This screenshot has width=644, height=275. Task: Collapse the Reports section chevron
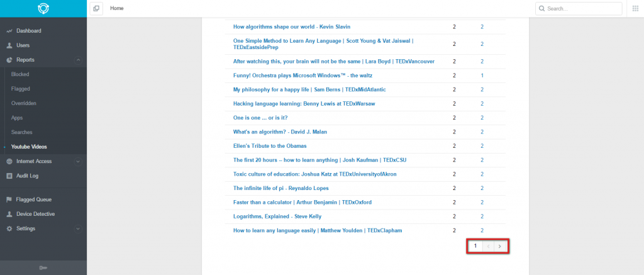pyautogui.click(x=78, y=60)
